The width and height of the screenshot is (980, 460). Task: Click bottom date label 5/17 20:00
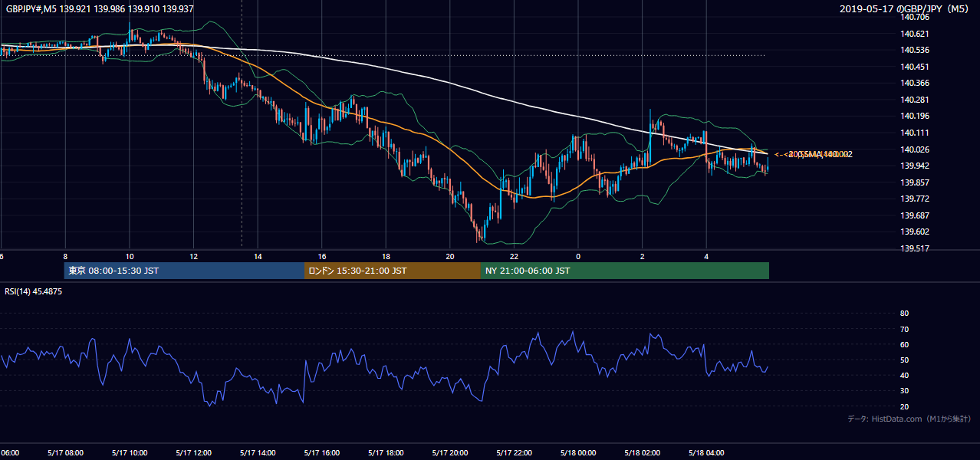(449, 452)
